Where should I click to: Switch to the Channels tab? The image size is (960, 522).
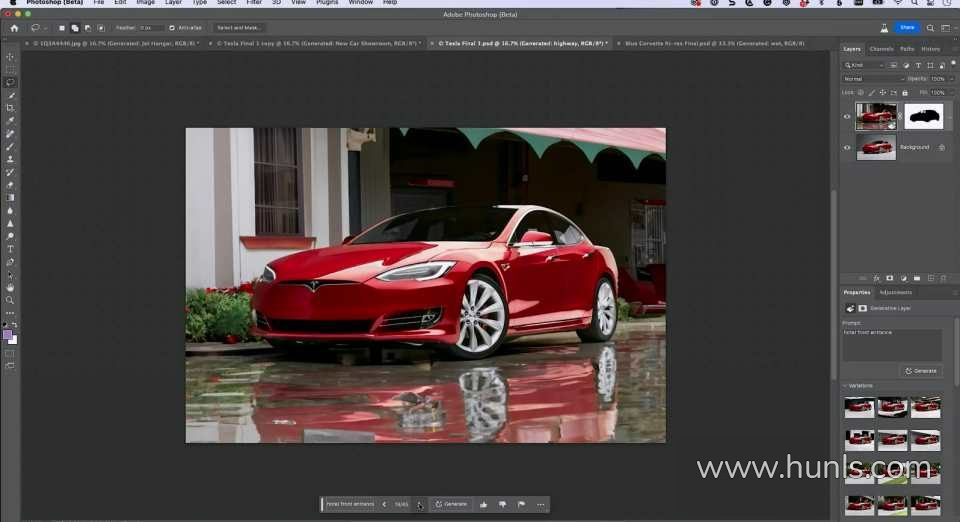pos(881,48)
